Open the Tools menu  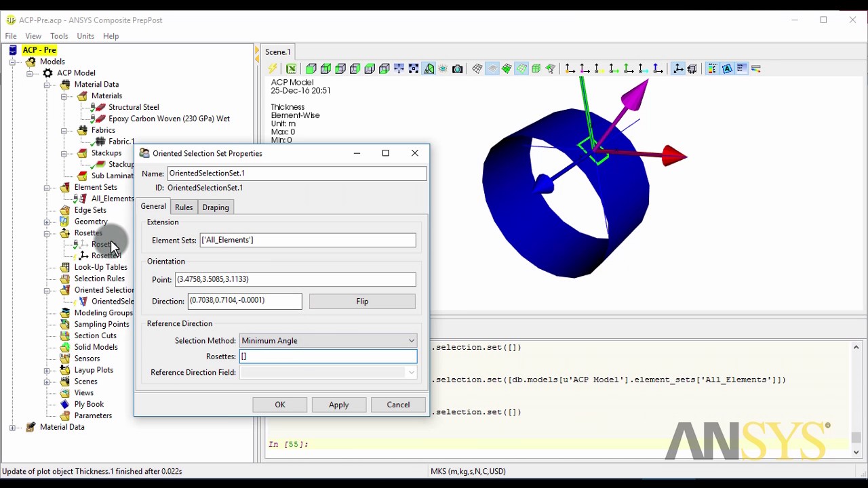(59, 36)
